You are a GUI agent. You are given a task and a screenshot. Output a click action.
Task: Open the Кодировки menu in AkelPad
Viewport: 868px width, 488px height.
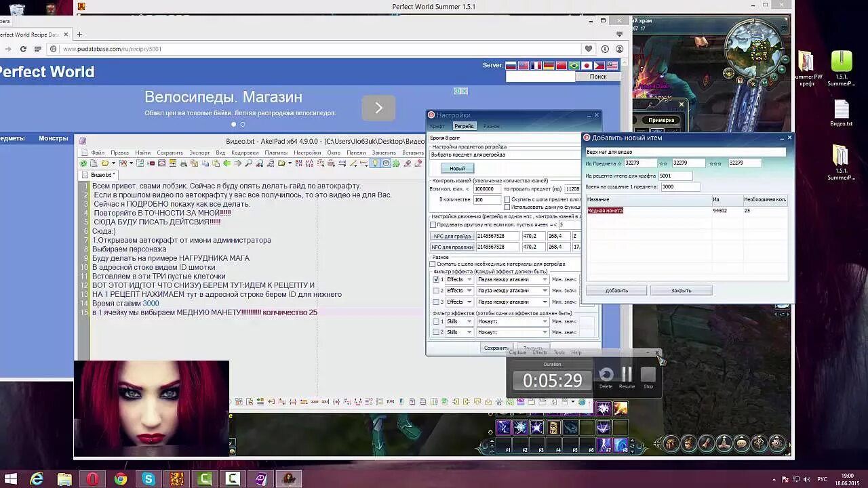click(x=245, y=152)
